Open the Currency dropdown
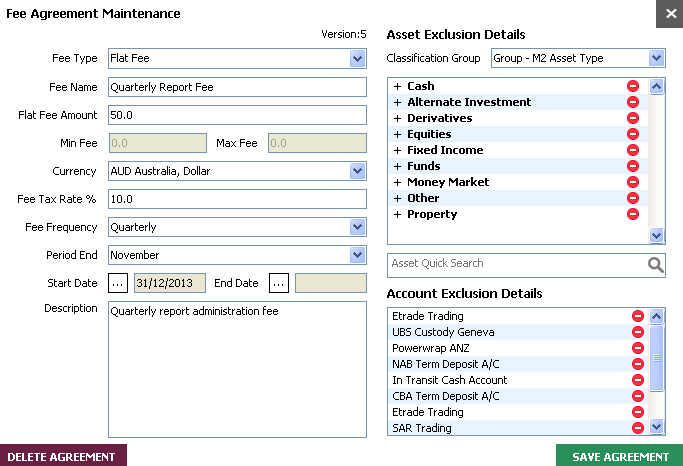 coord(358,171)
